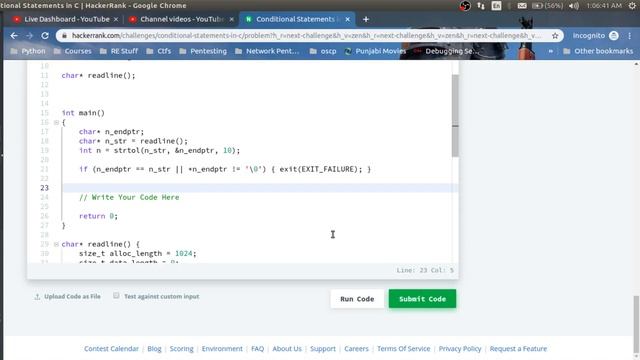
Task: Open the Other bookmarks folder
Action: [598, 51]
